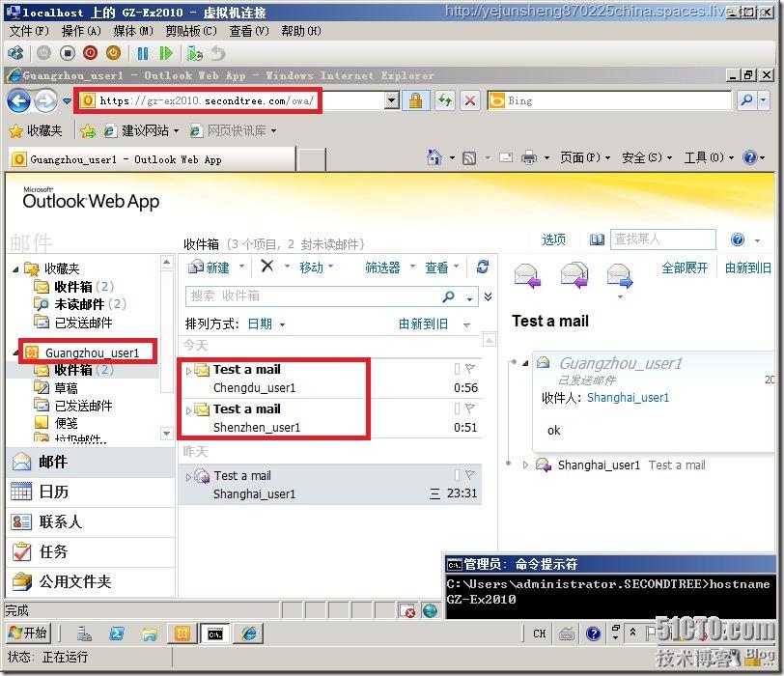Click the Shanghai_user1 recipient link
This screenshot has width=784, height=676.
[x=628, y=398]
